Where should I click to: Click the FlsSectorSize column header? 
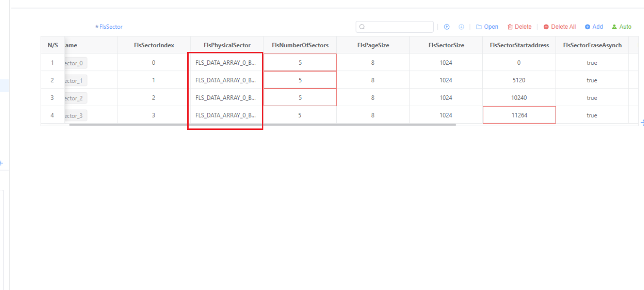pos(446,45)
